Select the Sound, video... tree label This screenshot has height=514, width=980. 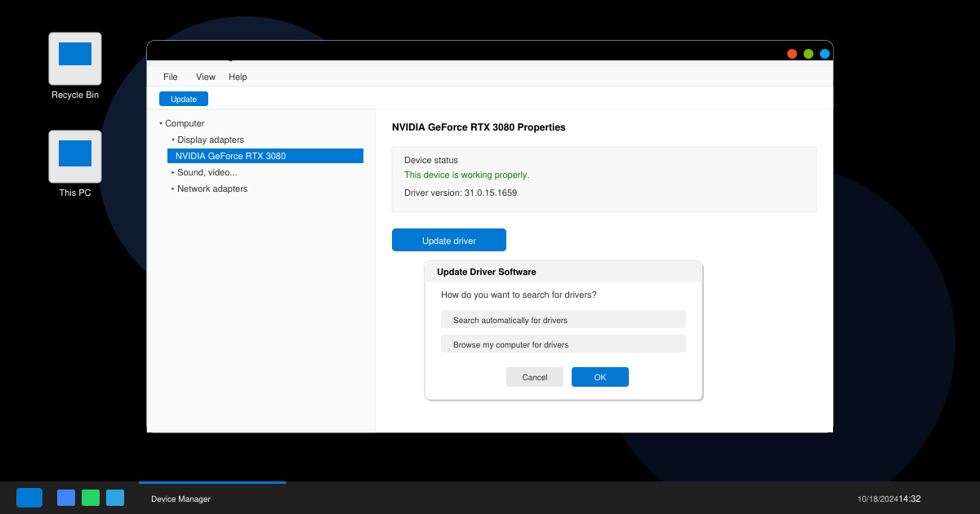[x=207, y=172]
